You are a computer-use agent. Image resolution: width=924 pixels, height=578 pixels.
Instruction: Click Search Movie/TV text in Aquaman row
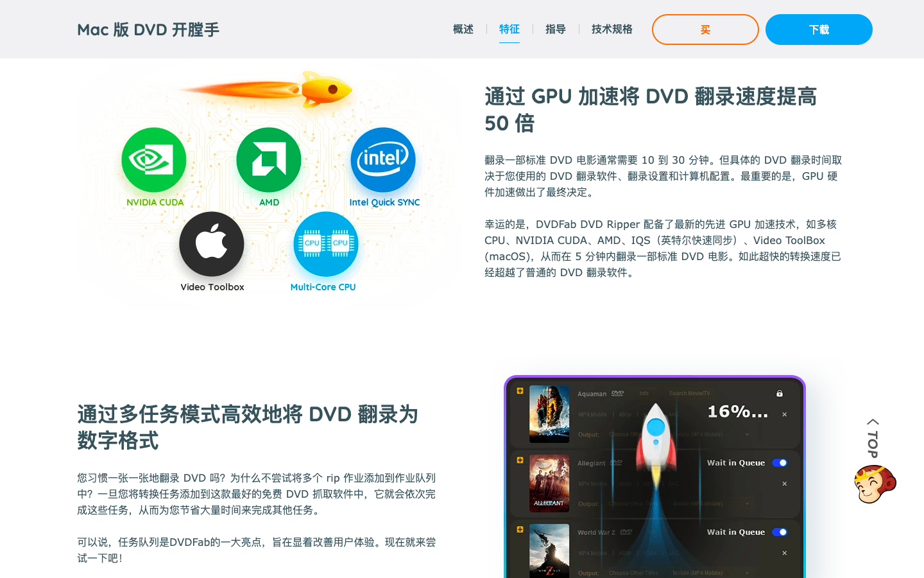(690, 394)
